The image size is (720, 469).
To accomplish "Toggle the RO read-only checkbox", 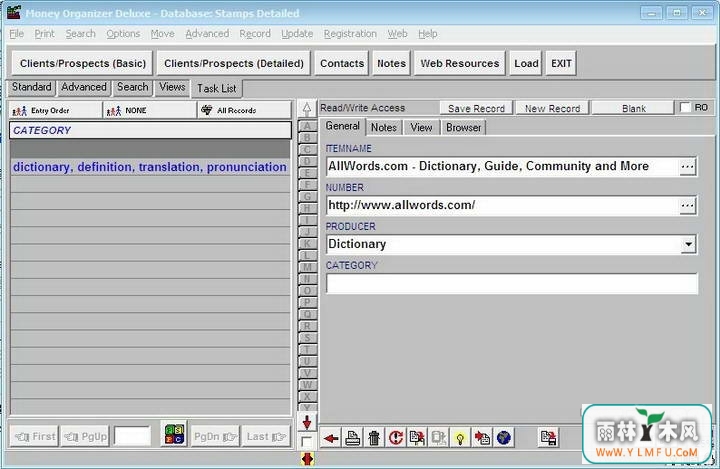I will click(x=685, y=107).
